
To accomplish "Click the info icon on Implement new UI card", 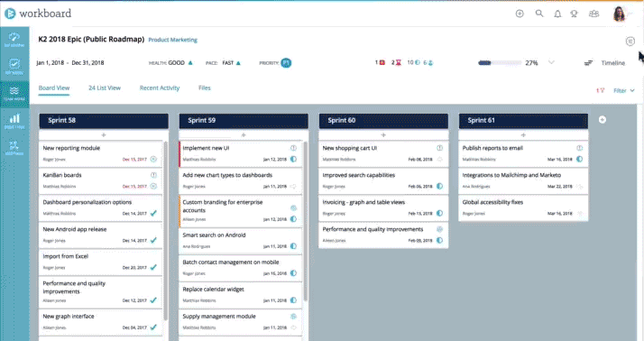I will 293,148.
